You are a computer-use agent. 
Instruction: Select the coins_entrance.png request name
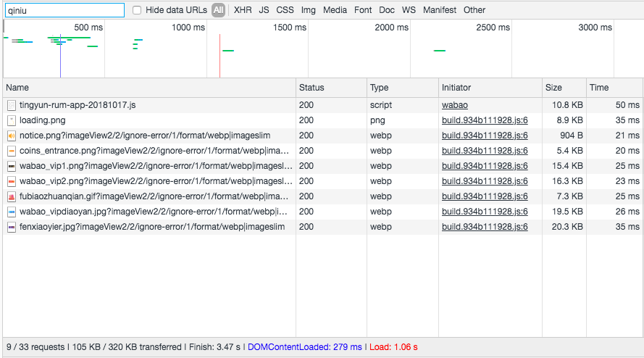coord(154,151)
